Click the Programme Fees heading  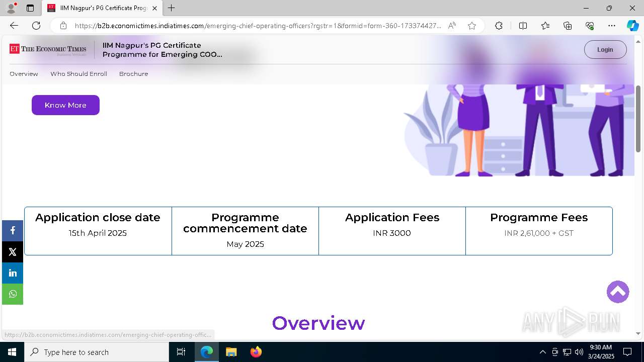(539, 218)
